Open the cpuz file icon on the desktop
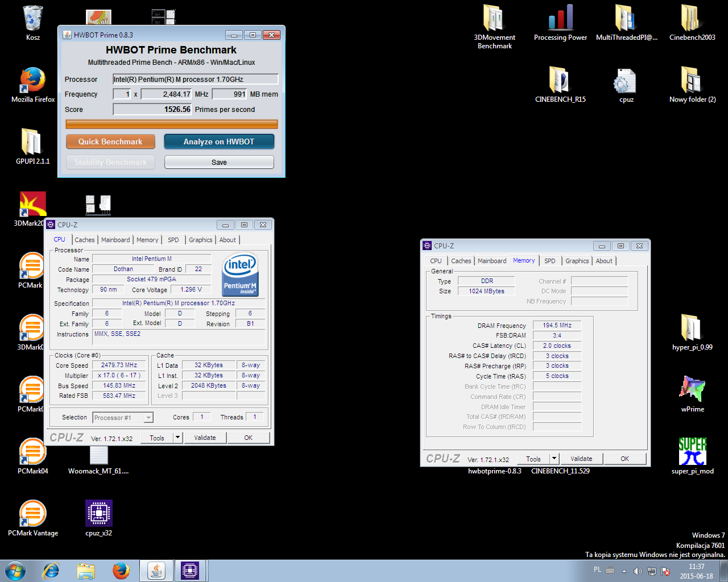 [x=626, y=85]
